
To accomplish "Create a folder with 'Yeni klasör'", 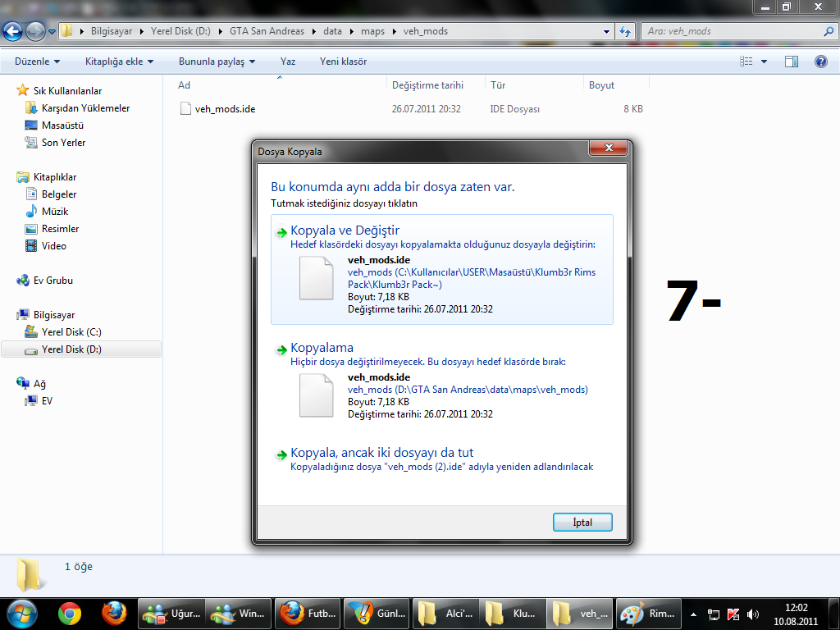I will [x=343, y=62].
